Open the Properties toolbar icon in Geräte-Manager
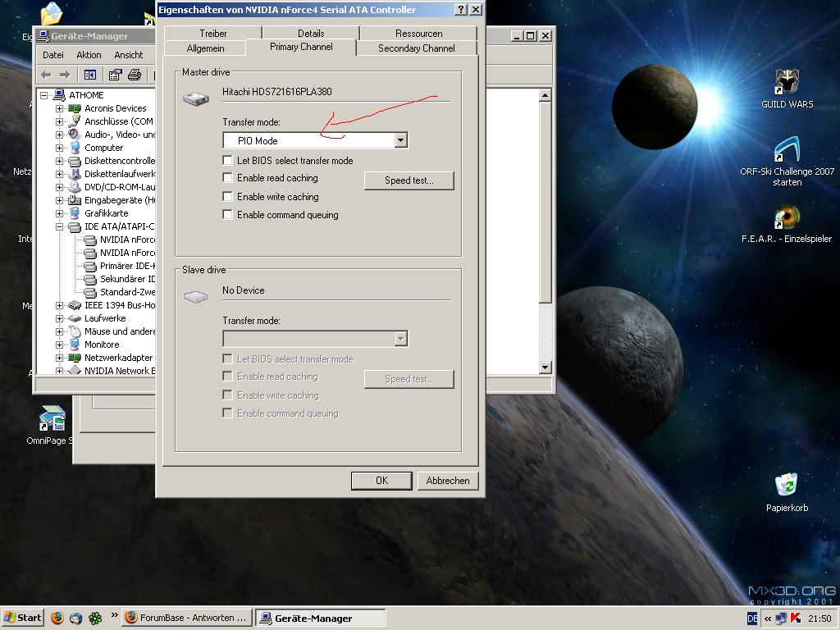This screenshot has height=630, width=840. [115, 75]
